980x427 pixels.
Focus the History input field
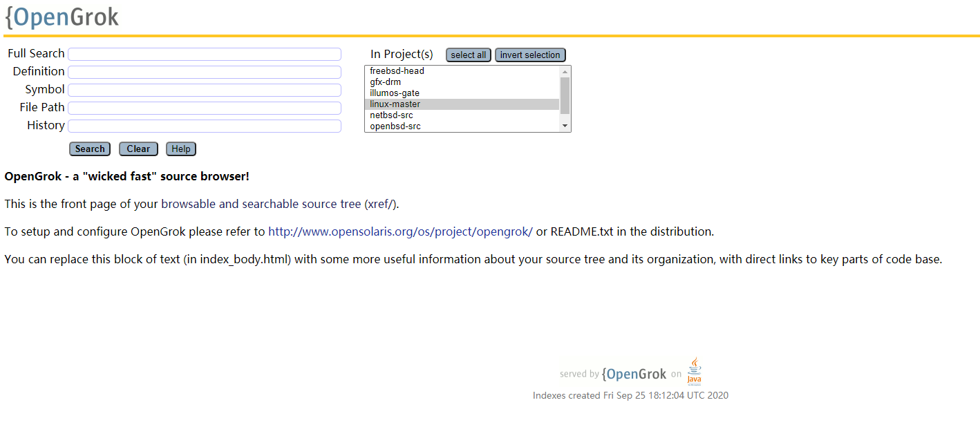coord(205,126)
